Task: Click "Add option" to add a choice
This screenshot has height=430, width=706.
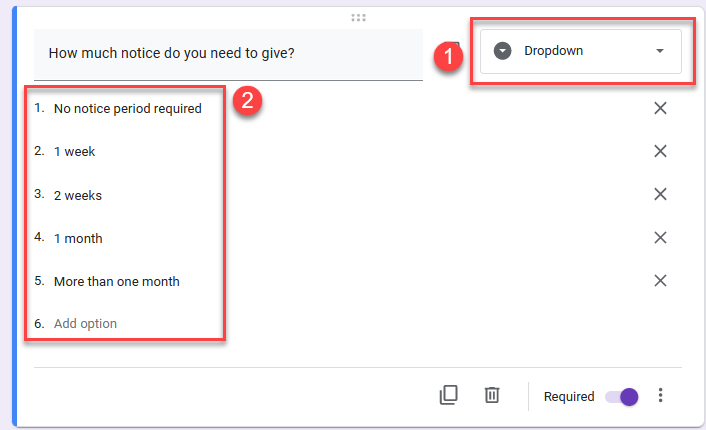Action: pos(85,324)
